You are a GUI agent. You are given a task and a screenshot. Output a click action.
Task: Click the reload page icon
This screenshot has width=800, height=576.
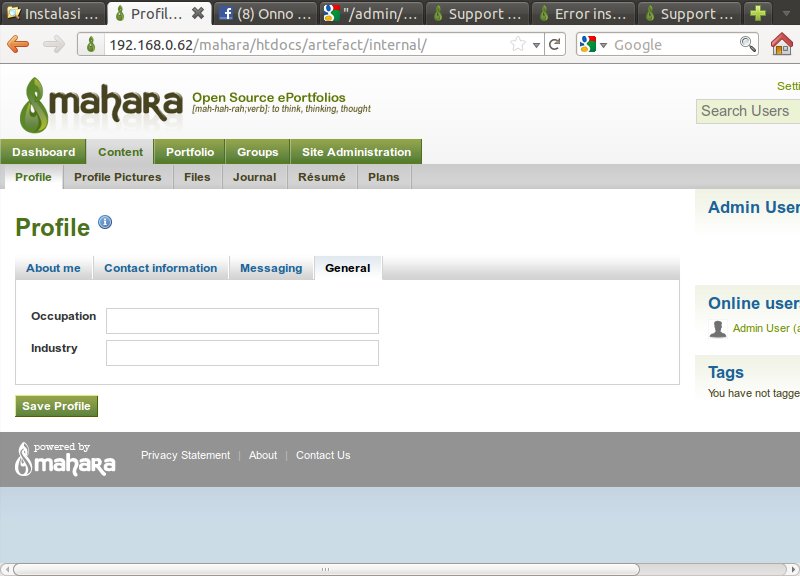pos(555,44)
